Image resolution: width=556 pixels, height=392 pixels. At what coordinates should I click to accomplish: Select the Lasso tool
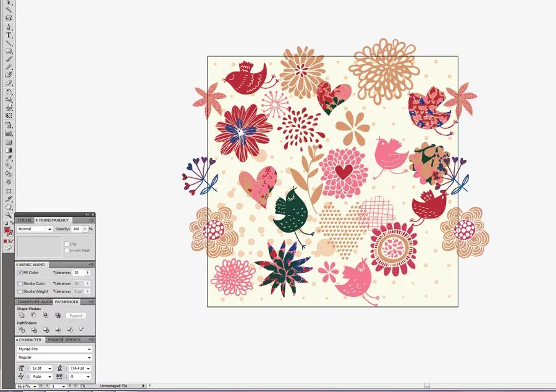(9, 18)
